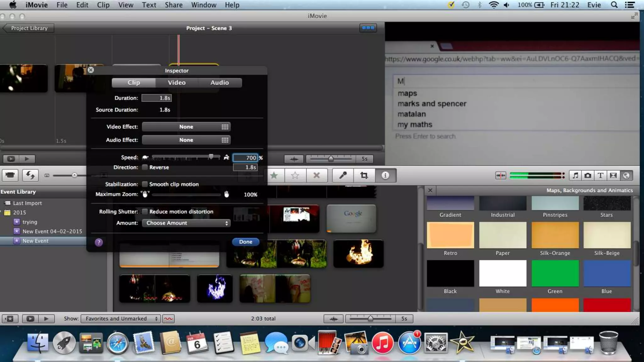
Task: Play project from beginning
Action: 27,159
